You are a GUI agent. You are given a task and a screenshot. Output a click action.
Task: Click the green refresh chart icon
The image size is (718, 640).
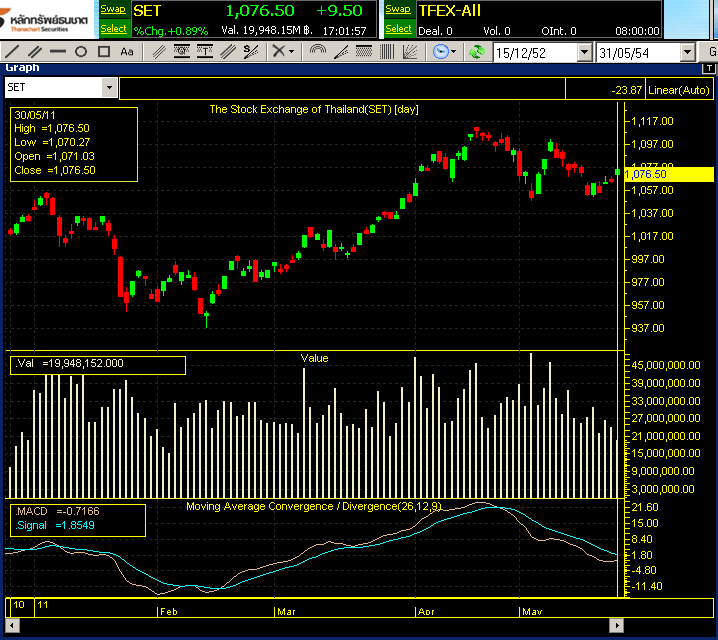[x=477, y=51]
